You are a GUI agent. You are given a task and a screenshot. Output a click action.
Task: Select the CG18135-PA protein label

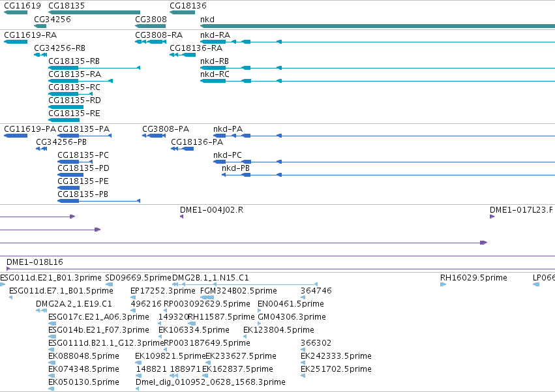[83, 129]
